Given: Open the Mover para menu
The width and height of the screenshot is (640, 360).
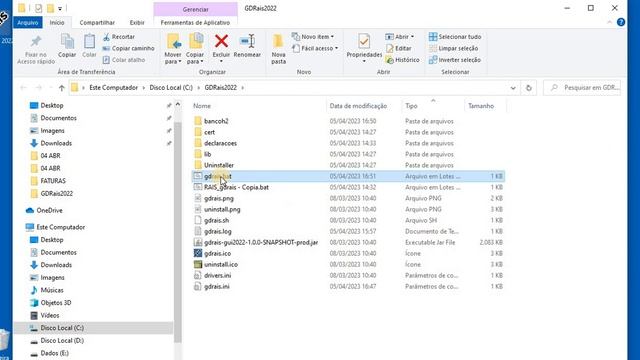Looking at the screenshot, I should (x=173, y=49).
